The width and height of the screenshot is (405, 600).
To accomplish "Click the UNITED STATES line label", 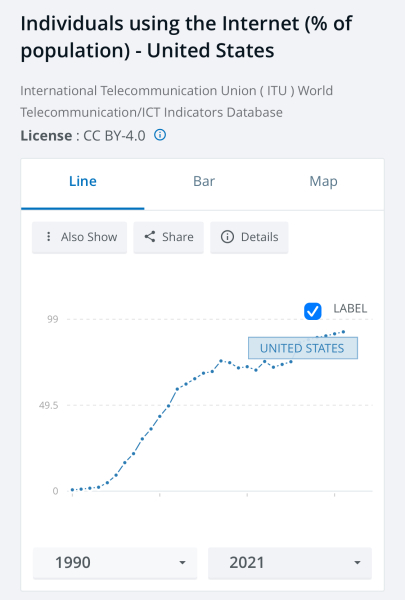I will (303, 348).
